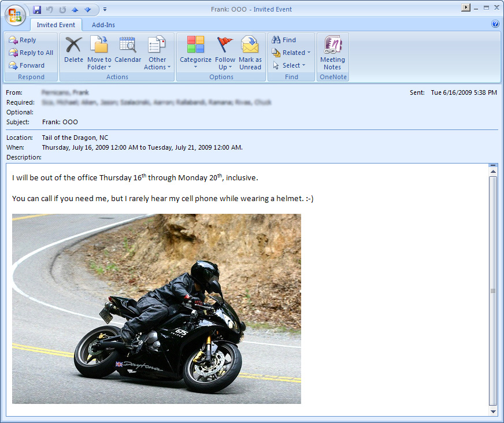Expand the Other Actions menu

pyautogui.click(x=157, y=53)
